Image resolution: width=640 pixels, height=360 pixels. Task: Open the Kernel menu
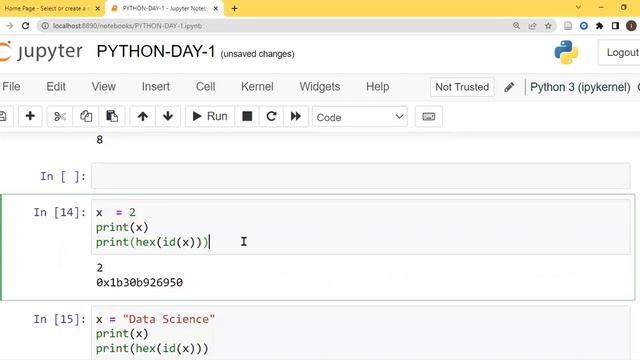pos(257,87)
